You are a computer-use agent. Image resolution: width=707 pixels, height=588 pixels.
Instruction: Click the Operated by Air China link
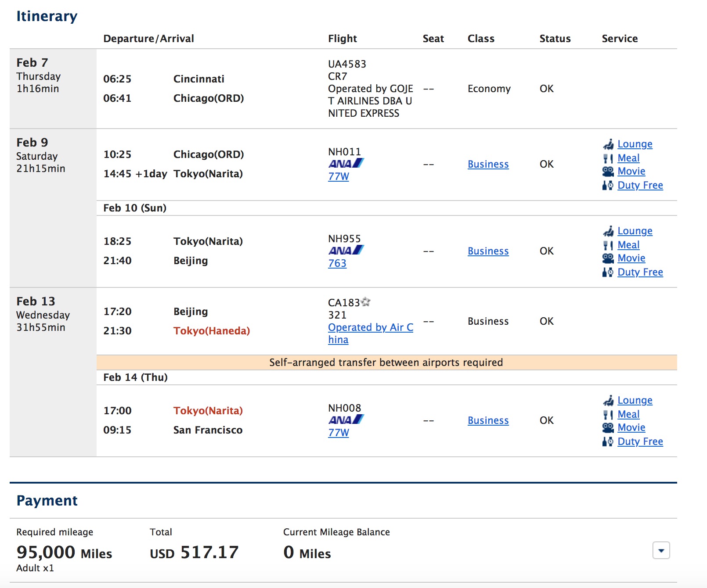(x=370, y=328)
